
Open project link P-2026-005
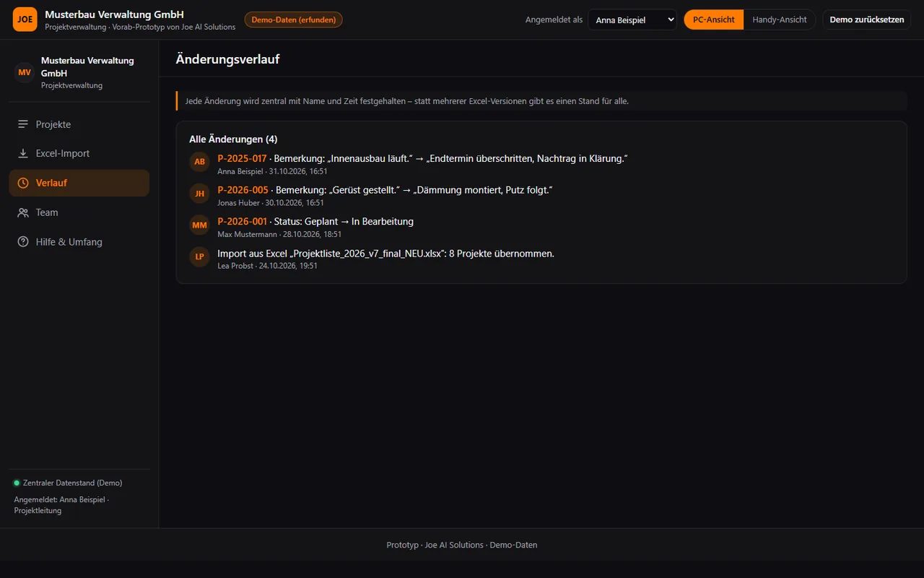point(243,190)
